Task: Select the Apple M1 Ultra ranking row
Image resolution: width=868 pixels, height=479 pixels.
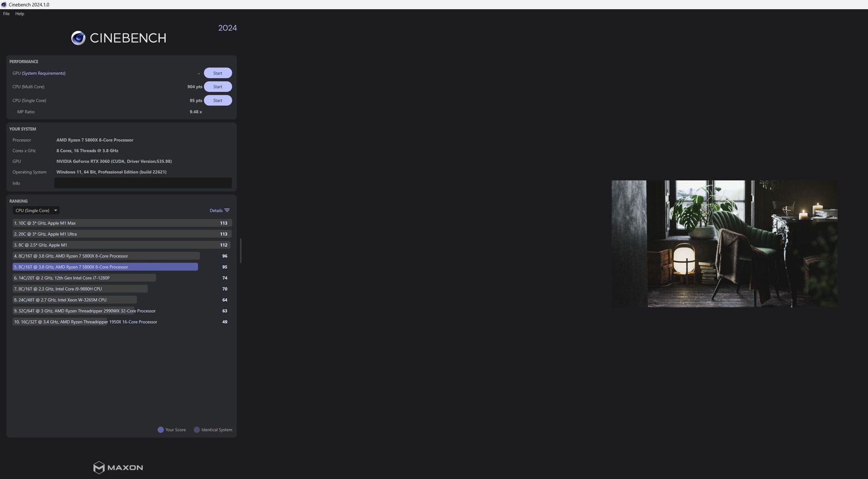Action: (122, 234)
